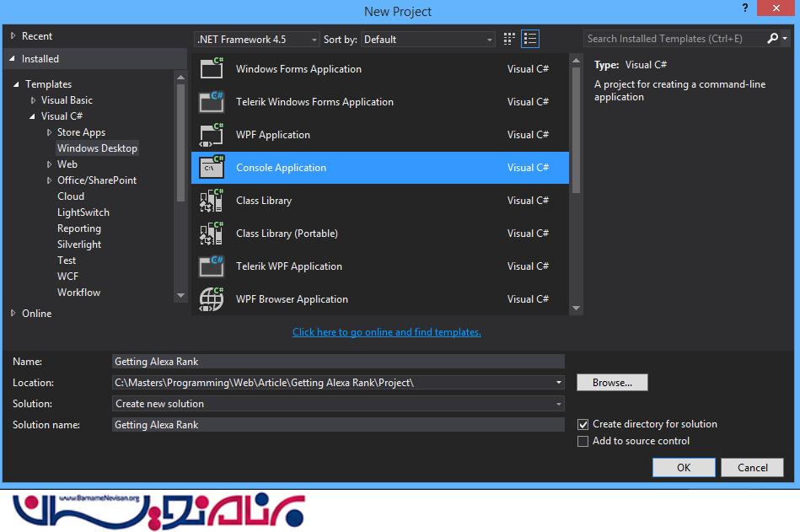The height and width of the screenshot is (532, 800).
Task: Select the WPF Browser Application globe icon
Action: click(x=211, y=299)
